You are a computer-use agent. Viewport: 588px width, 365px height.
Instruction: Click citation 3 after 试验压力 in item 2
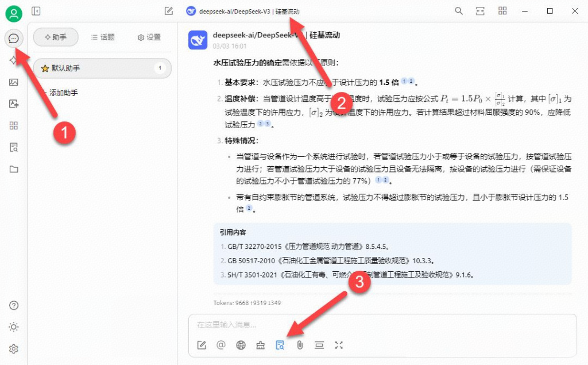click(x=268, y=124)
